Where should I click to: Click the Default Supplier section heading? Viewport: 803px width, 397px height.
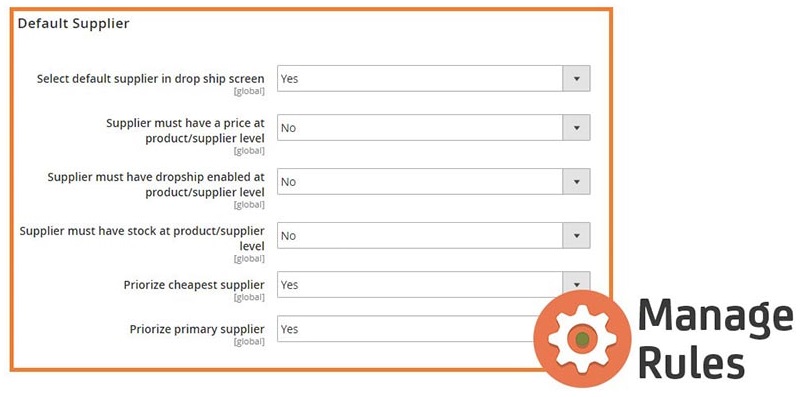coord(73,24)
